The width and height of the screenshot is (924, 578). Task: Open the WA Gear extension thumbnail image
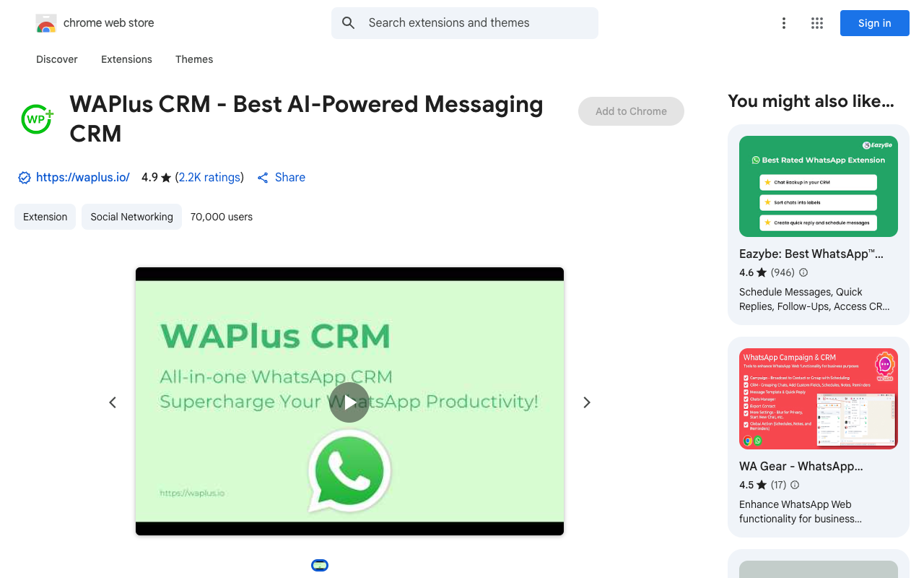pyautogui.click(x=819, y=399)
